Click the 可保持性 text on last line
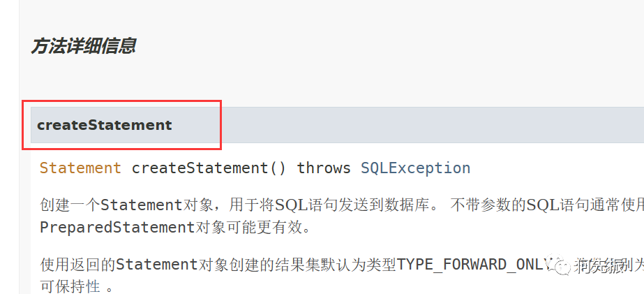The height and width of the screenshot is (294, 644). tap(70, 286)
